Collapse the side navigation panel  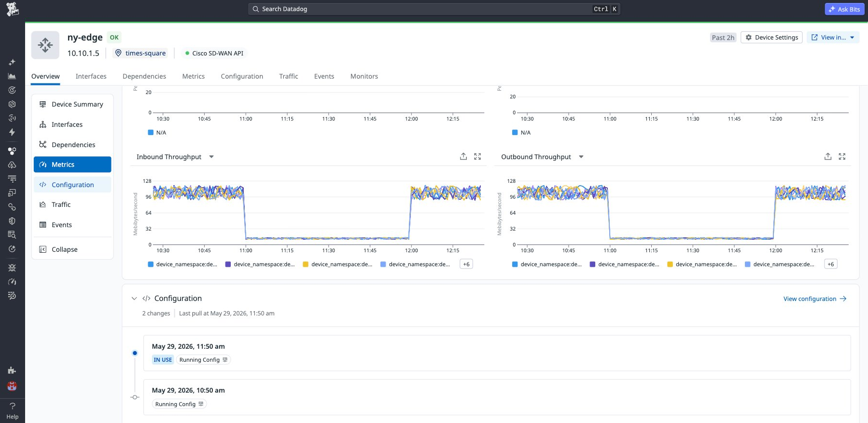(x=72, y=249)
